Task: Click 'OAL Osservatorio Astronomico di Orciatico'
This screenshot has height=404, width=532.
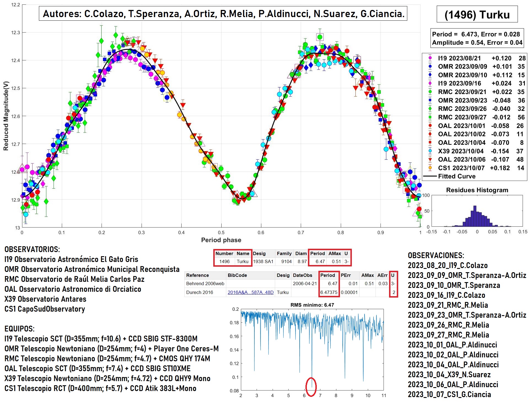Action: 73,289
